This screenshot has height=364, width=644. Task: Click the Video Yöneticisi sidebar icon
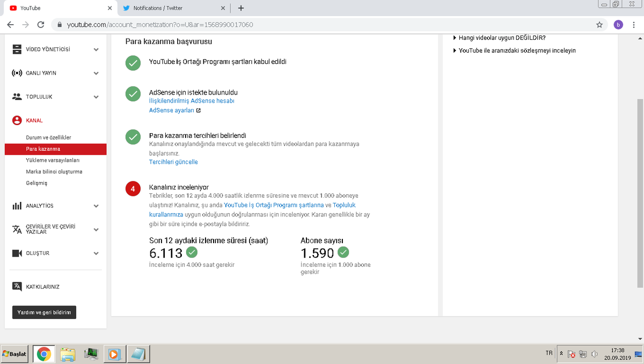(x=17, y=49)
